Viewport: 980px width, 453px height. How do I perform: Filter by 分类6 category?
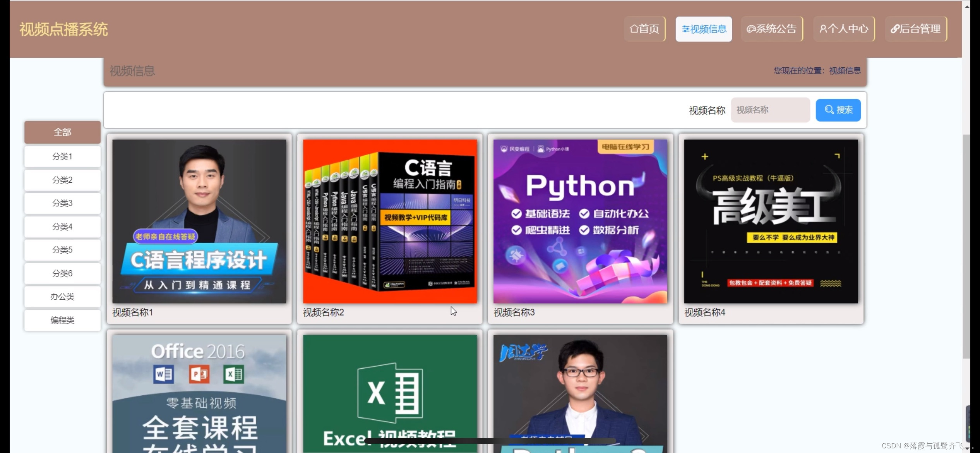[62, 273]
